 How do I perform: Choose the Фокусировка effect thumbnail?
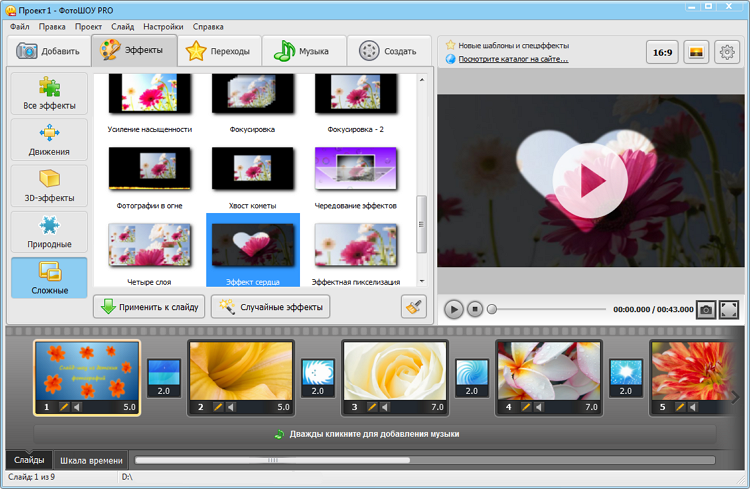pyautogui.click(x=253, y=94)
